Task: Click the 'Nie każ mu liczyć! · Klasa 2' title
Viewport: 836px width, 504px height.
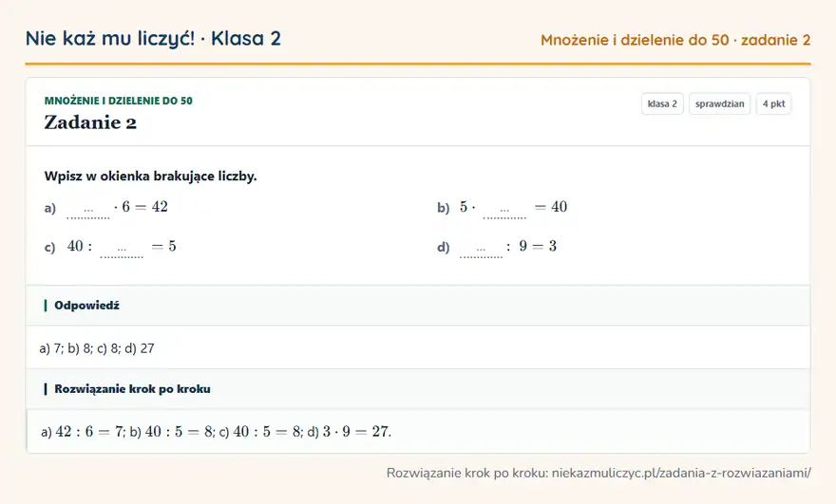Action: click(153, 39)
